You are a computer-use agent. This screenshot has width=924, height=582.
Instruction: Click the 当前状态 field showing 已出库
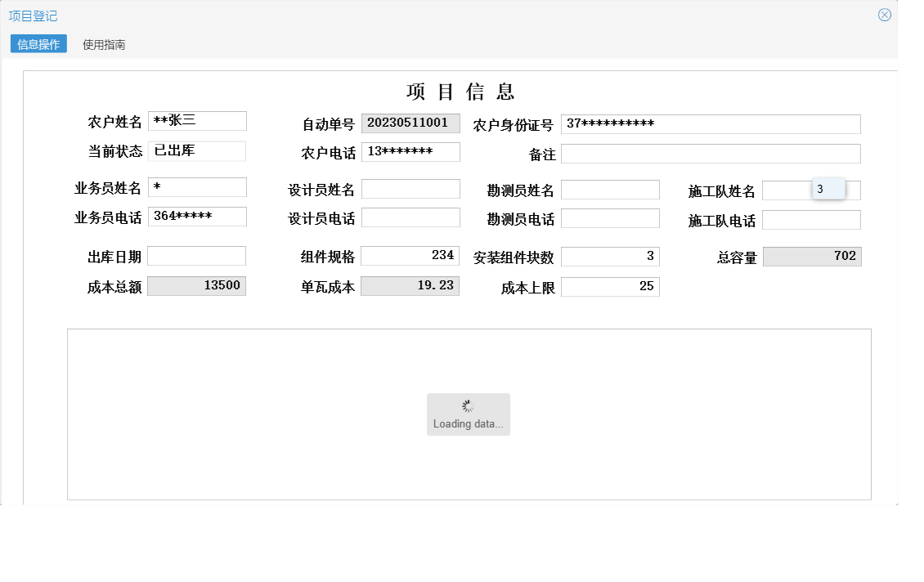(197, 150)
